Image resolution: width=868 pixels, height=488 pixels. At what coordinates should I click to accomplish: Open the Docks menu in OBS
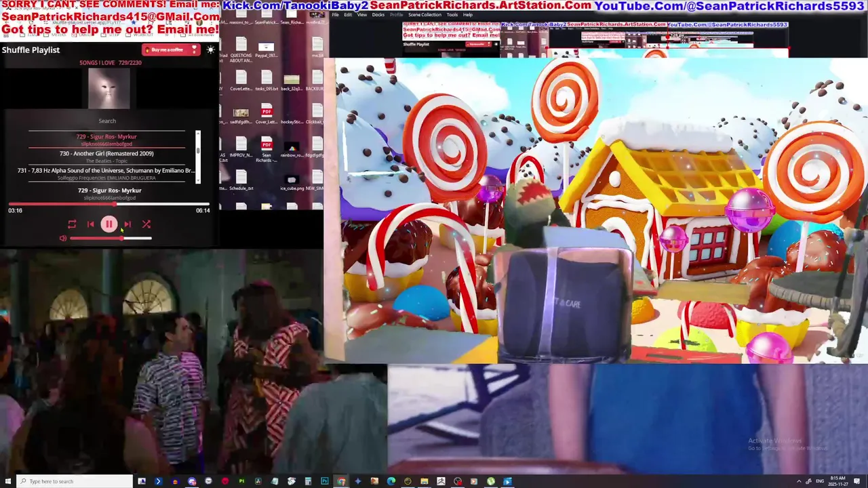(378, 15)
